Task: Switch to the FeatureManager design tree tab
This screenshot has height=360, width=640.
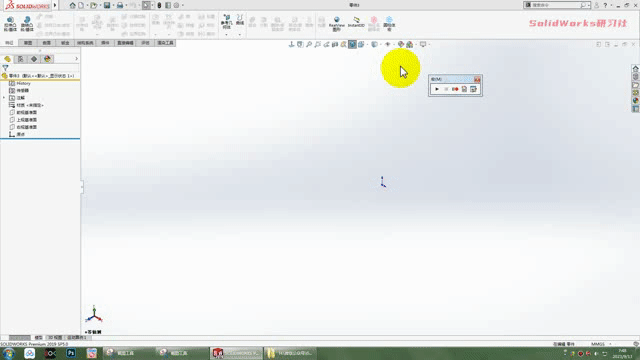Action: (x=7, y=59)
